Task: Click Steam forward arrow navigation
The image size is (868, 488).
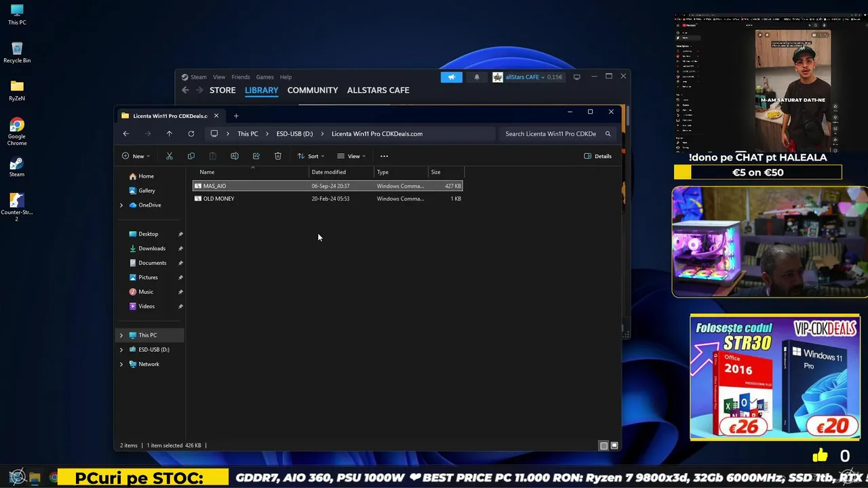Action: [x=199, y=90]
